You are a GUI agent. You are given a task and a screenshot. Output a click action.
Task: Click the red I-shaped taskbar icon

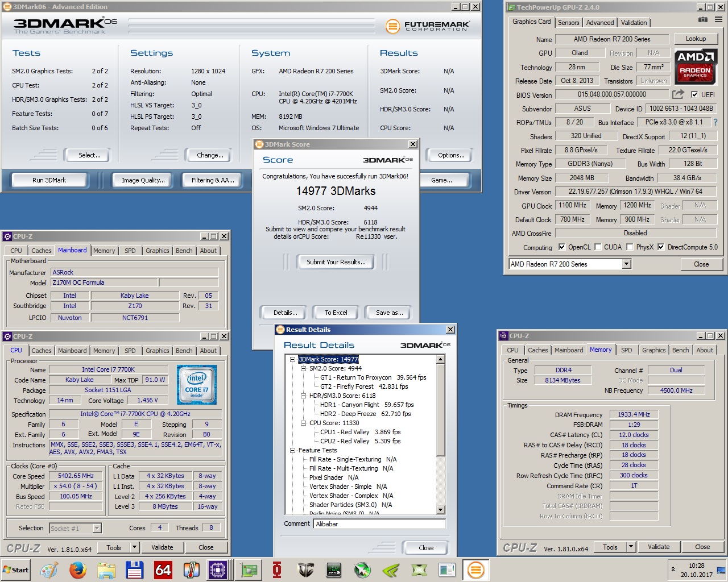tap(277, 570)
